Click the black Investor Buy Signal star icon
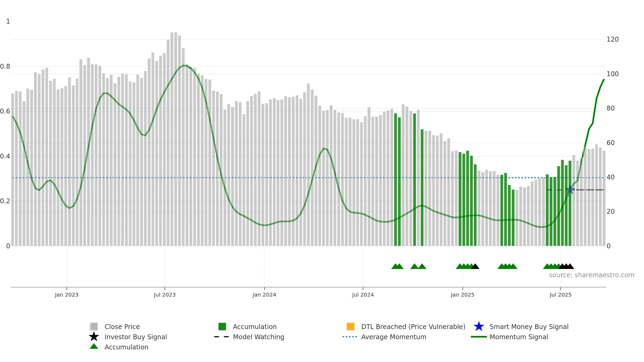The height and width of the screenshot is (362, 644). (x=94, y=337)
